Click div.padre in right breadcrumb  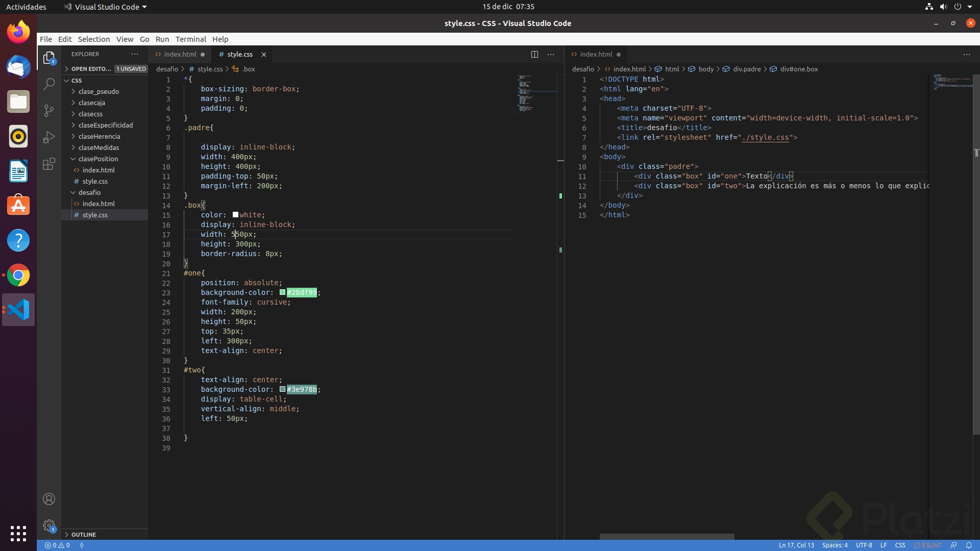coord(746,69)
